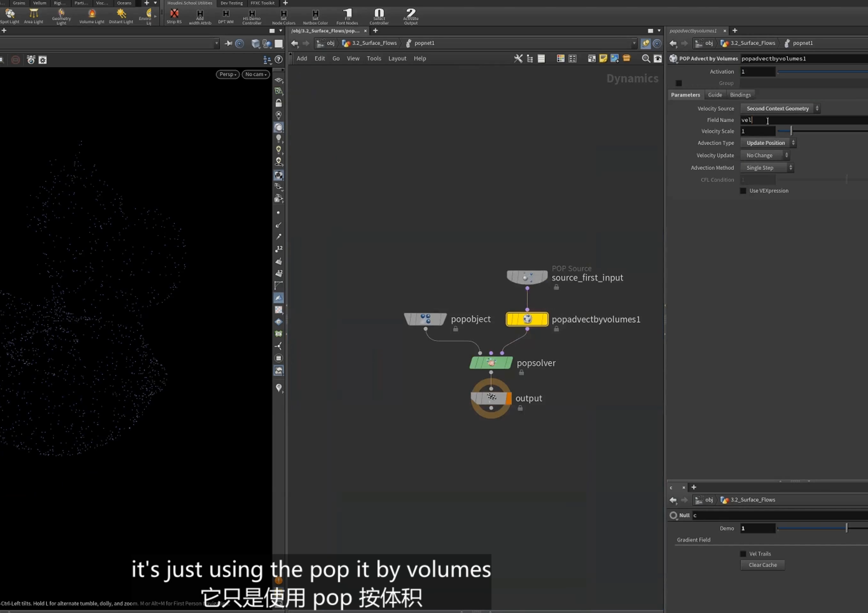Click the Set Node Colors shelf tool

point(283,17)
